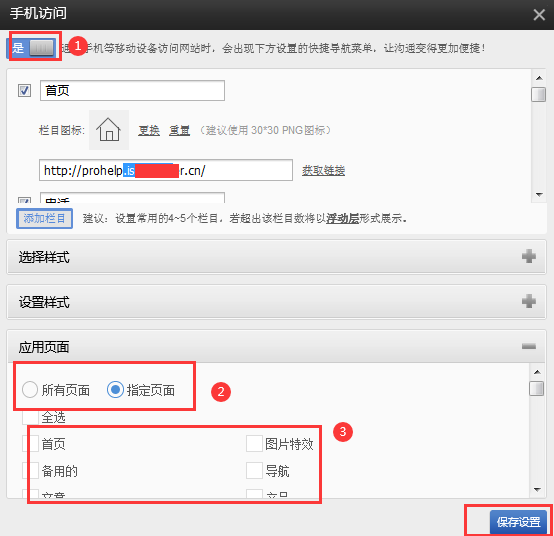Click the home column icon thumbnail
The height and width of the screenshot is (536, 554).
[109, 130]
